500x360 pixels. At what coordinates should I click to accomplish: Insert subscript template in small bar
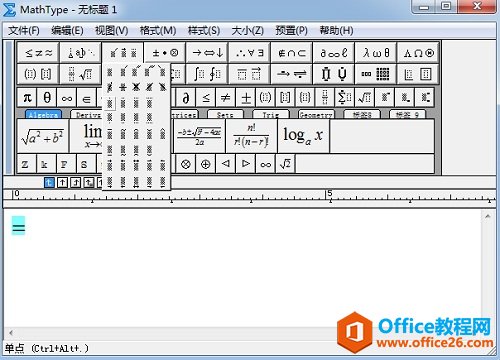(x=405, y=98)
